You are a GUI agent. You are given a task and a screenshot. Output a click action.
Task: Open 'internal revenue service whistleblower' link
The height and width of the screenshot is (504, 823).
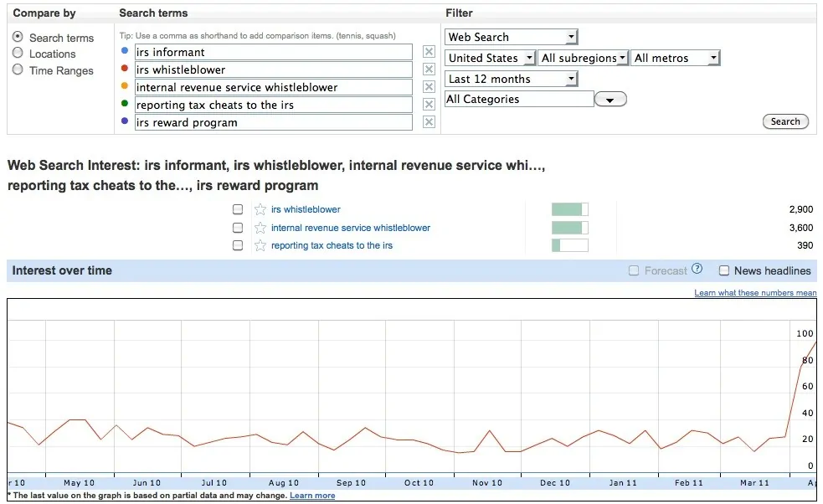[x=351, y=228]
